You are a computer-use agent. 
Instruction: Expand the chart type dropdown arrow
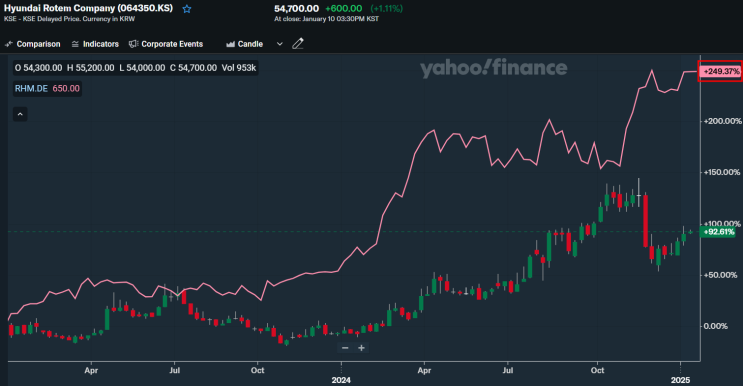tap(280, 44)
